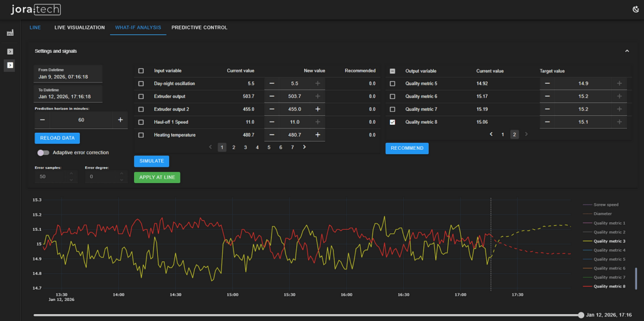The height and width of the screenshot is (321, 644).
Task: Open the factory icon in sidebar
Action: click(x=10, y=33)
